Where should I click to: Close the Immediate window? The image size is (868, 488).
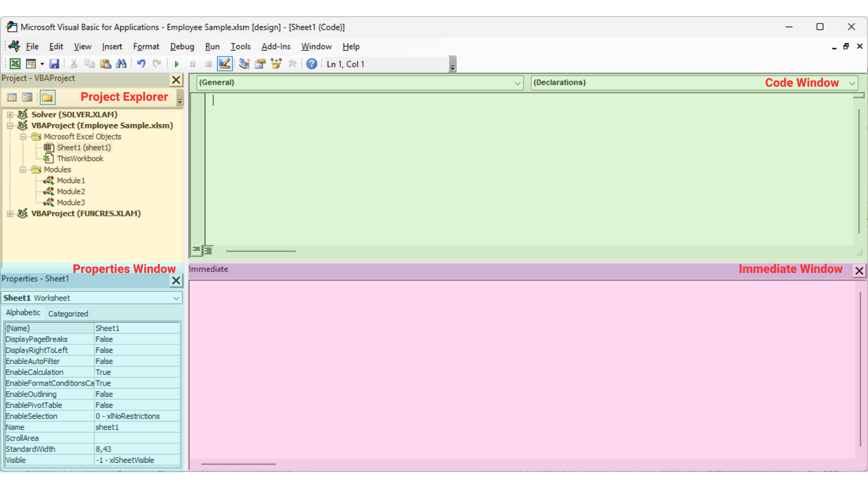(859, 271)
